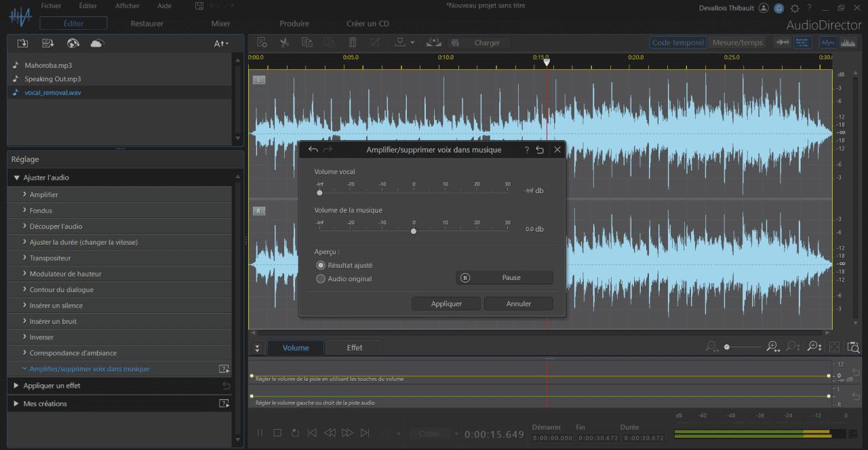Switch to the Effet tab
The height and width of the screenshot is (450, 868).
pyautogui.click(x=354, y=347)
